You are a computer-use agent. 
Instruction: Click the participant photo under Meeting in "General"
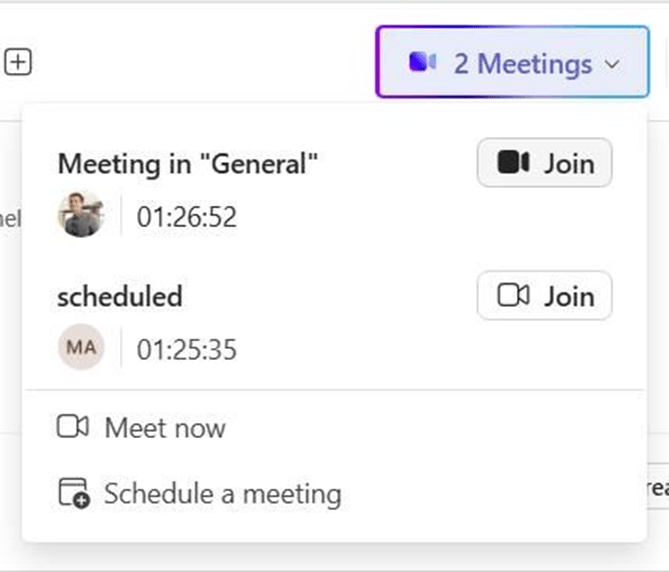(81, 214)
